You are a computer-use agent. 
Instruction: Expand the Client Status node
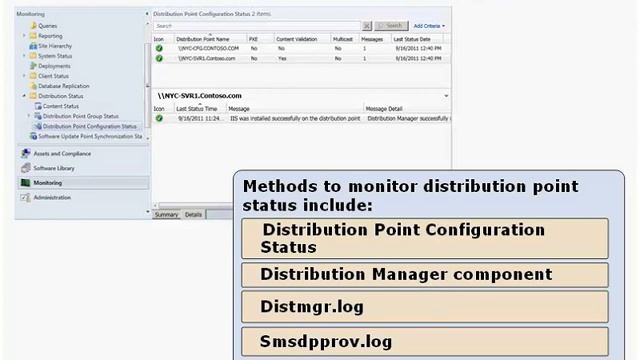(24, 76)
